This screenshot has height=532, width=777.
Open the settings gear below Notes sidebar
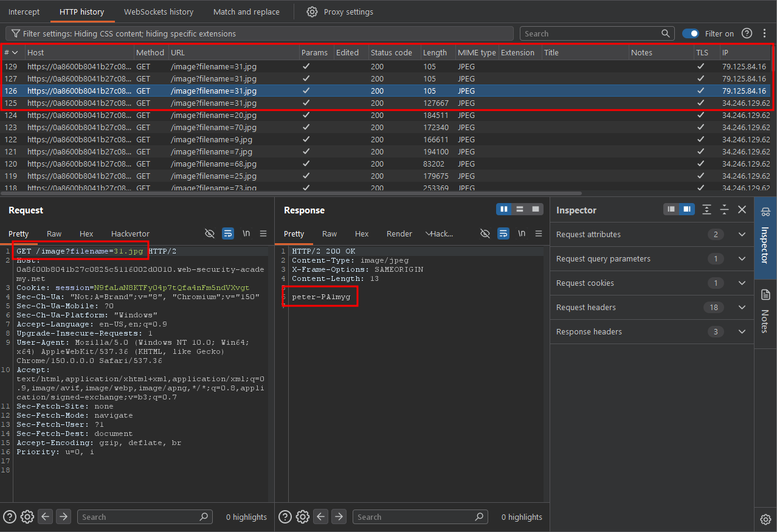(x=765, y=519)
